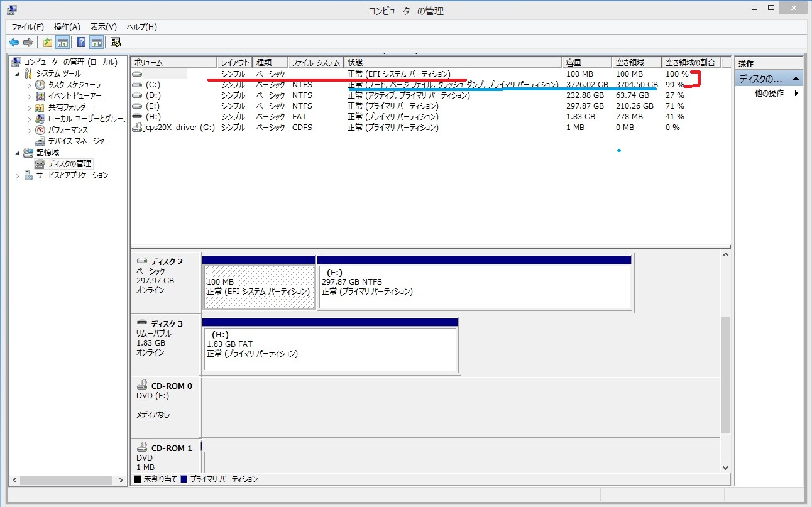Select the (D:) drive icon in volume list
This screenshot has height=507, width=812.
coord(138,95)
